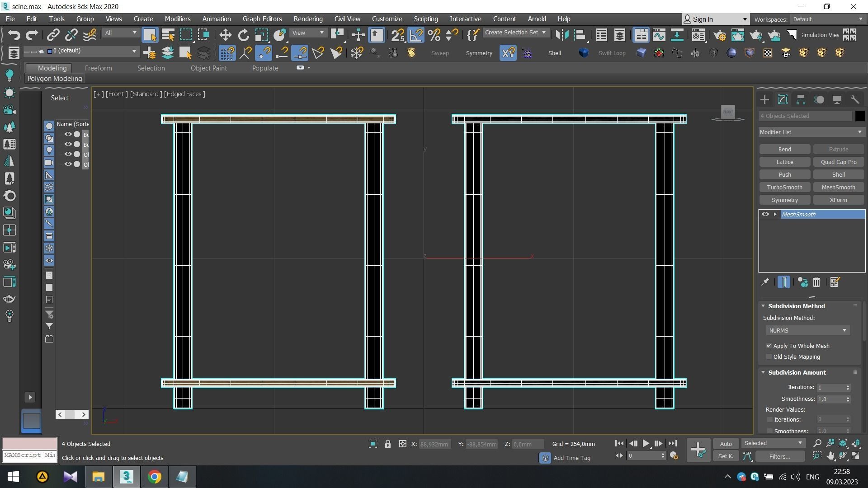
Task: Open the Hierarchy command panel tab
Action: (x=801, y=100)
